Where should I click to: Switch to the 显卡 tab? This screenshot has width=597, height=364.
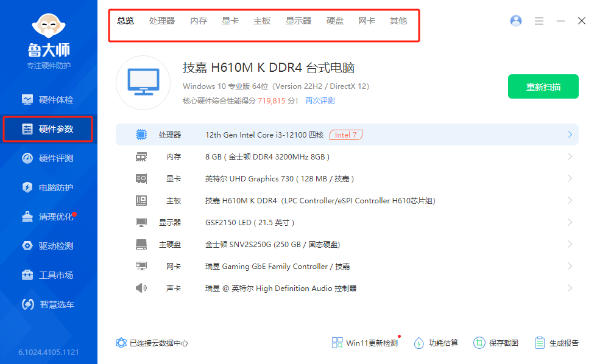[230, 21]
